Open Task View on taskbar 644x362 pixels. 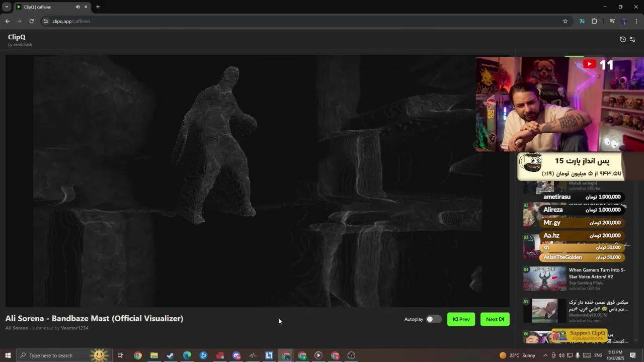[x=121, y=355]
